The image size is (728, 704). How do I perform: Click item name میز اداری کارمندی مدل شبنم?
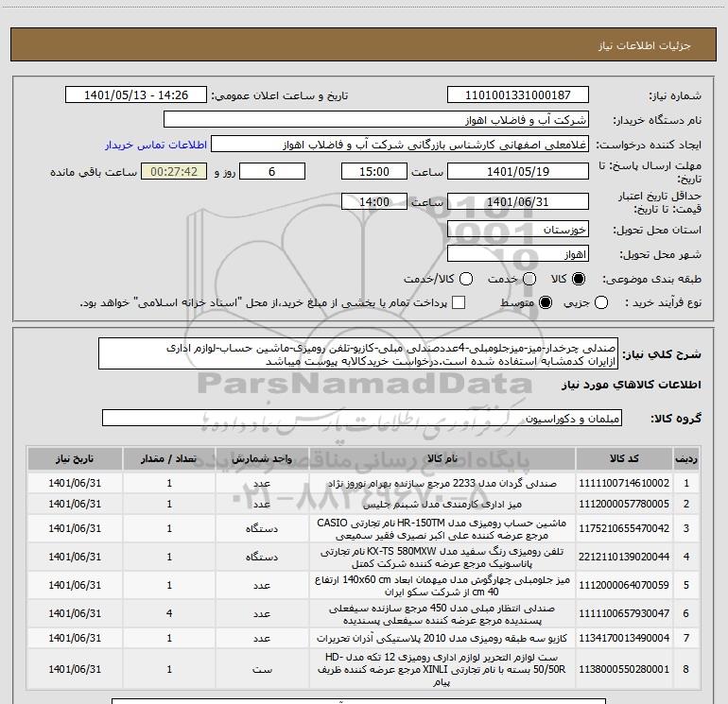(442, 504)
